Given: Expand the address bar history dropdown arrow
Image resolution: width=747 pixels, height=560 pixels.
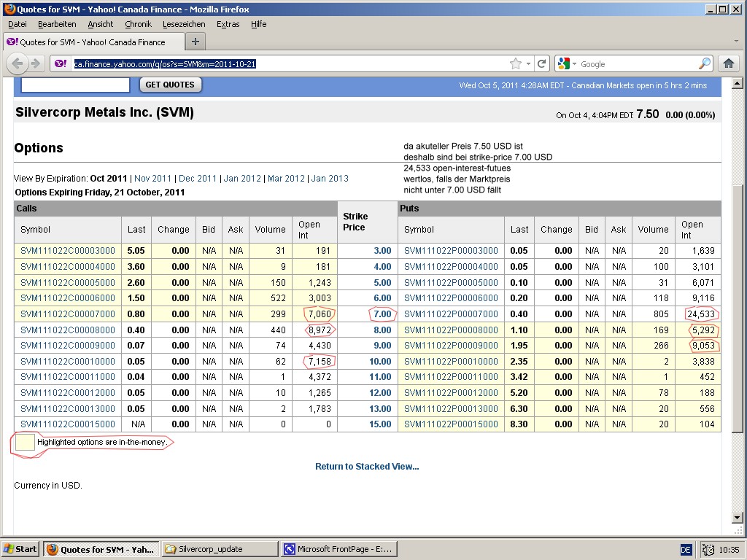Looking at the screenshot, I should [x=528, y=64].
